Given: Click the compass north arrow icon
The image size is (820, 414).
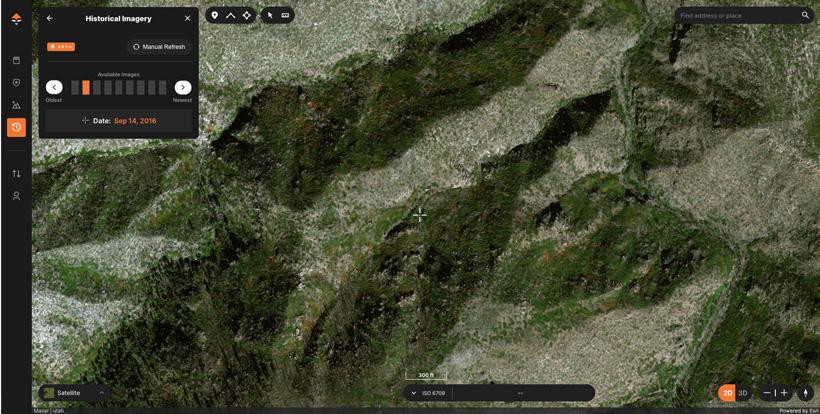Looking at the screenshot, I should click(x=805, y=393).
